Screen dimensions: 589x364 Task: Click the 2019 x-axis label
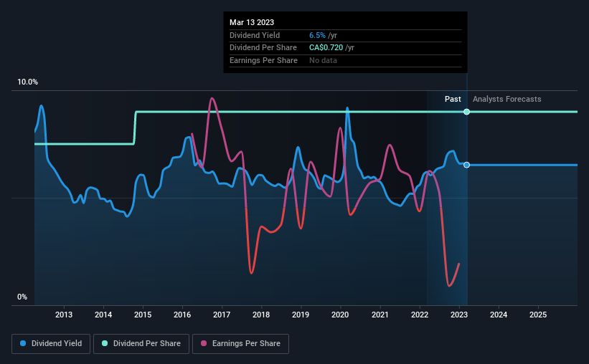(x=301, y=315)
